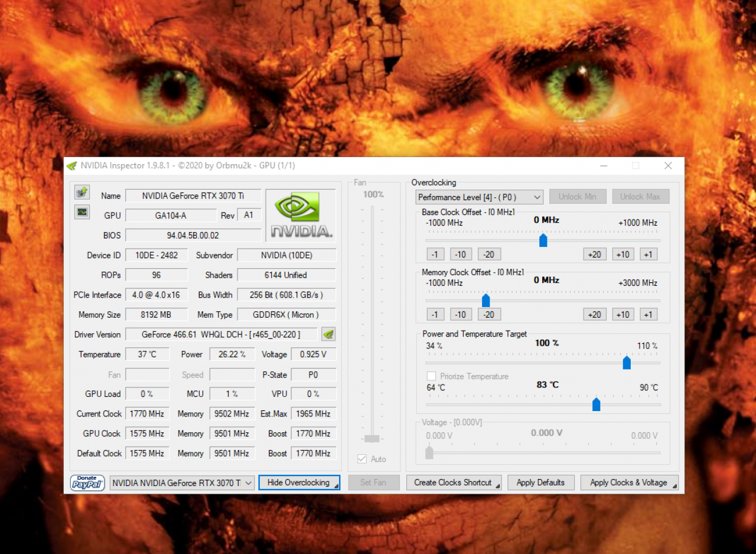Click the Apply Clocks & Voltage button
The width and height of the screenshot is (756, 554).
click(629, 483)
